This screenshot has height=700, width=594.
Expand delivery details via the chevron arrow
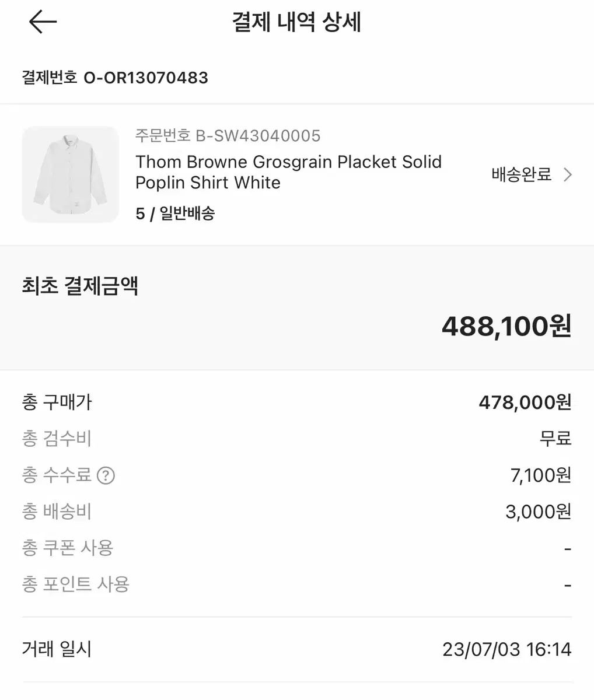click(x=567, y=174)
